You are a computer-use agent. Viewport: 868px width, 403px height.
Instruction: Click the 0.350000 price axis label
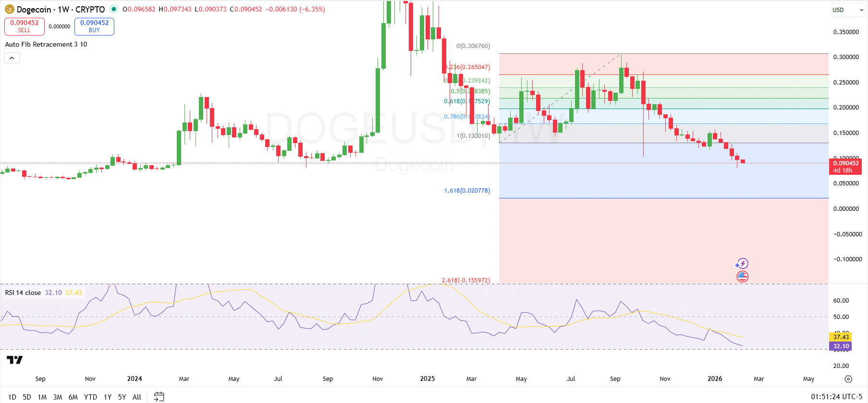[x=846, y=32]
